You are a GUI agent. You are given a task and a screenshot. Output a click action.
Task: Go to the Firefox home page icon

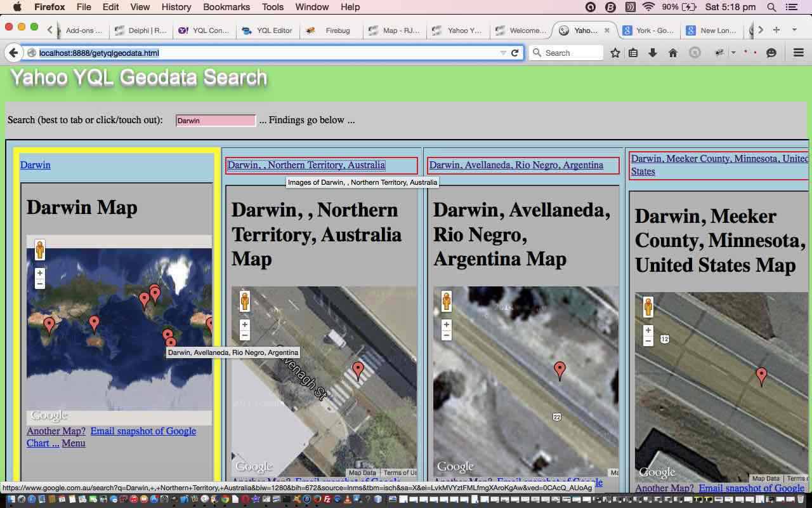[673, 53]
